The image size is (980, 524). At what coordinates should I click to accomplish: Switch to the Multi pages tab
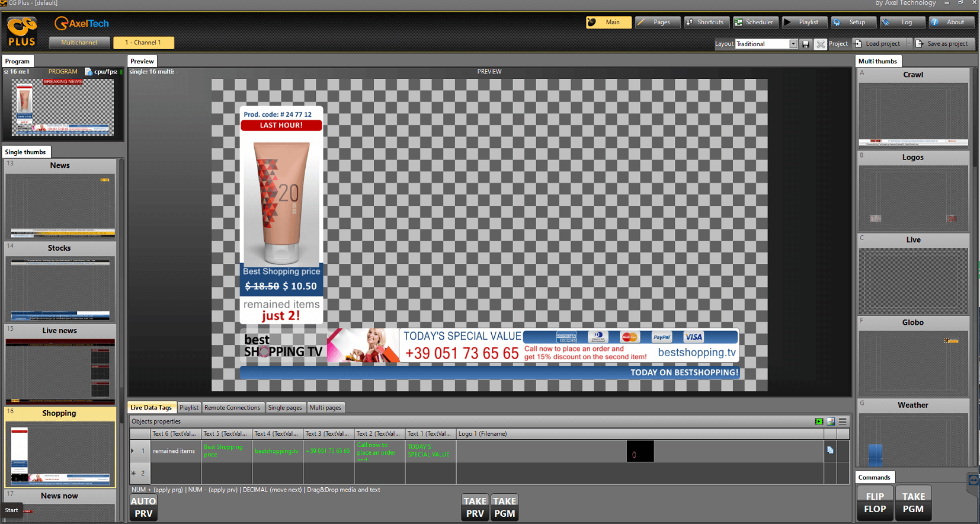click(x=325, y=408)
